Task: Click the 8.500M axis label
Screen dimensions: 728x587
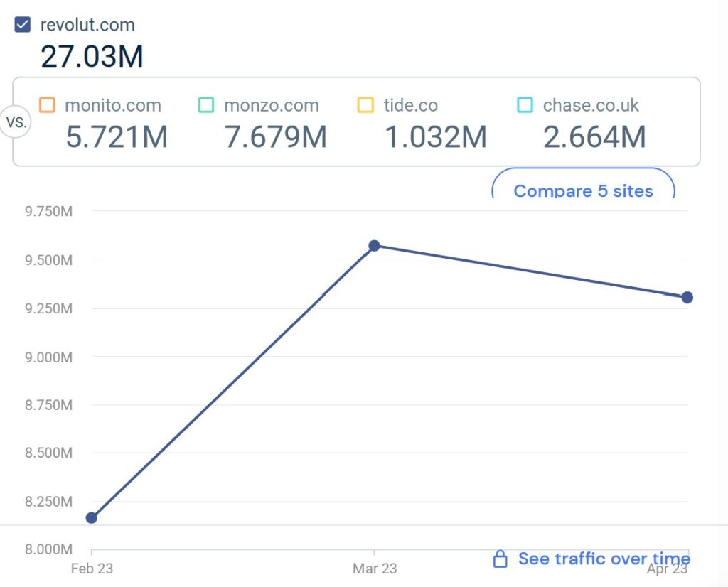Action: coord(49,453)
